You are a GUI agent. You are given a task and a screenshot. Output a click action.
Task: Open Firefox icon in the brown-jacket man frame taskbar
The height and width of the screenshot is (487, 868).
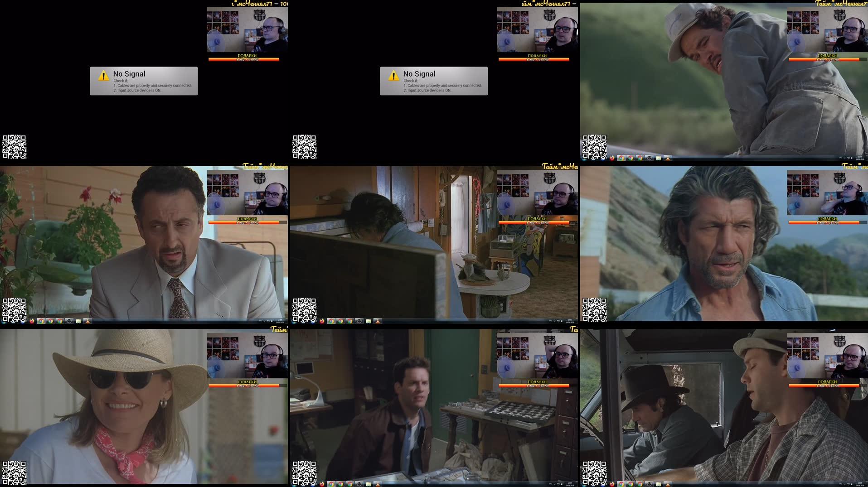(322, 484)
